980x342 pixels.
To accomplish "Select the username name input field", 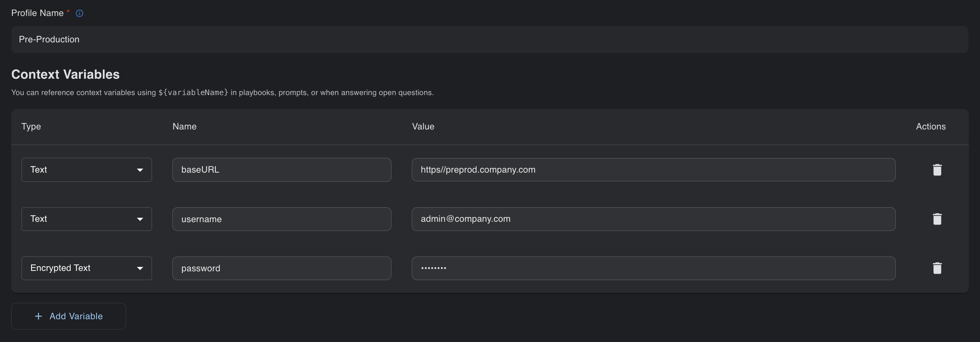I will 281,219.
